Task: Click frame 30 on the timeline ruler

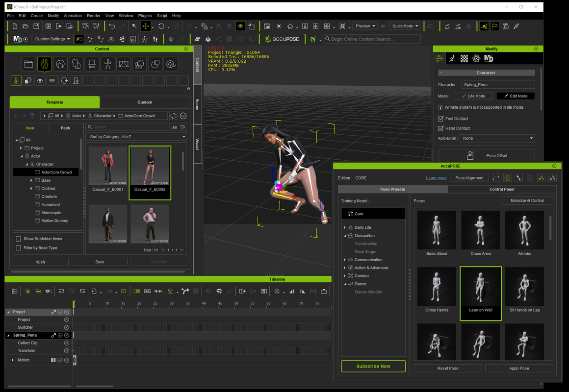Action: point(171,304)
